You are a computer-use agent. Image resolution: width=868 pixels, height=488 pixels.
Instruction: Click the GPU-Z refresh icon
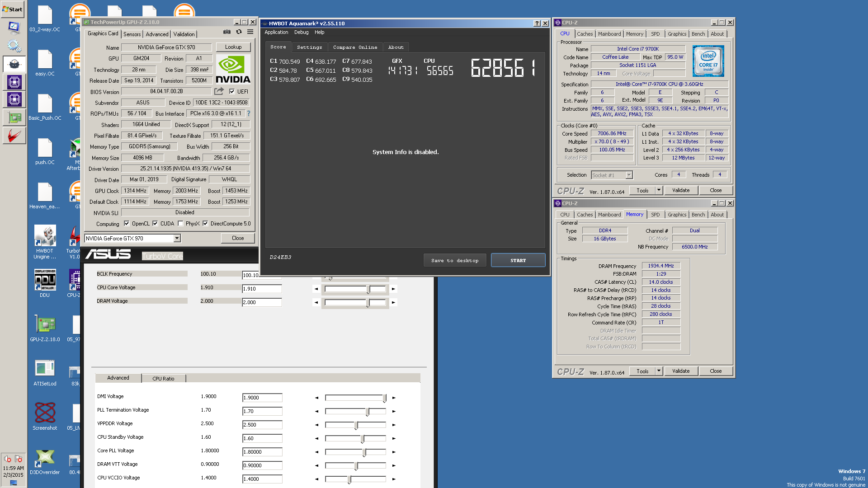239,32
